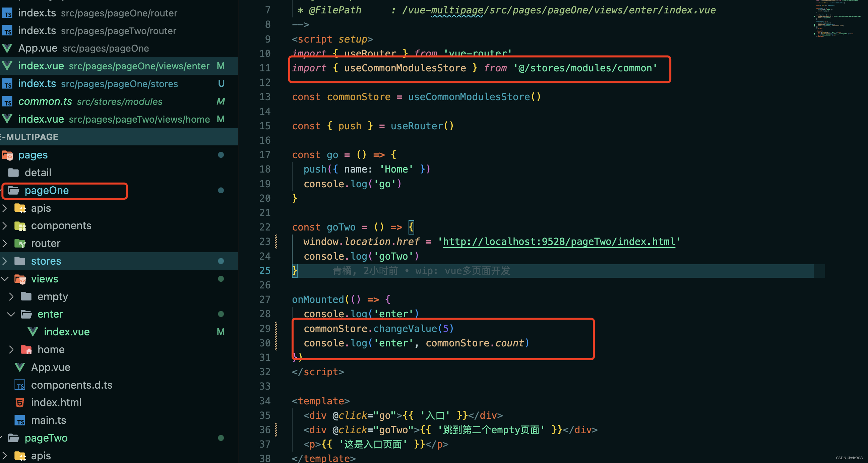The height and width of the screenshot is (463, 868).
Task: Click TypeScript icon of pageTwo/router index.ts
Action: pos(7,30)
